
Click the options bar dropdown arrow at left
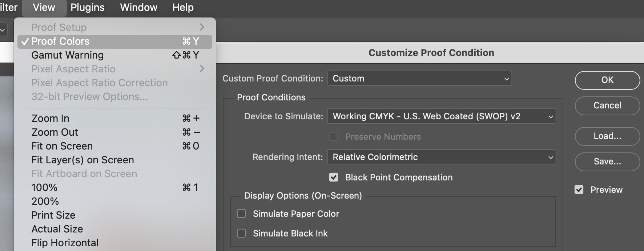click(x=3, y=30)
